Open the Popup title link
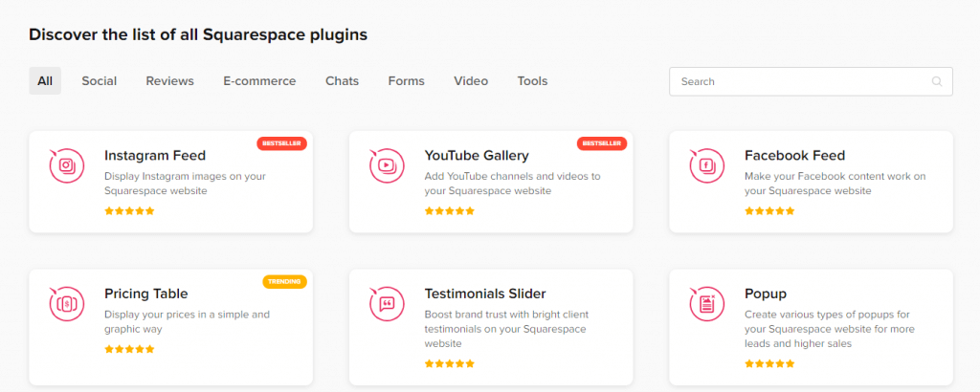This screenshot has height=392, width=980. click(x=766, y=294)
